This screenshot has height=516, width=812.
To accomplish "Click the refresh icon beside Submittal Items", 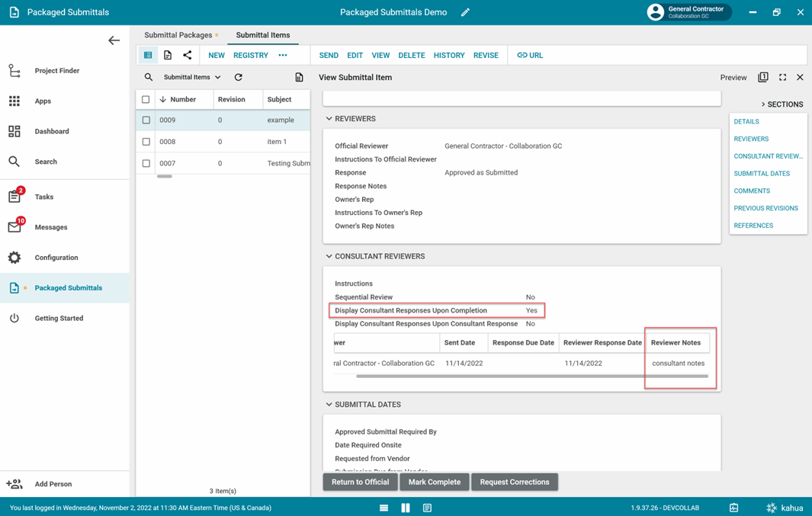I will pos(238,78).
